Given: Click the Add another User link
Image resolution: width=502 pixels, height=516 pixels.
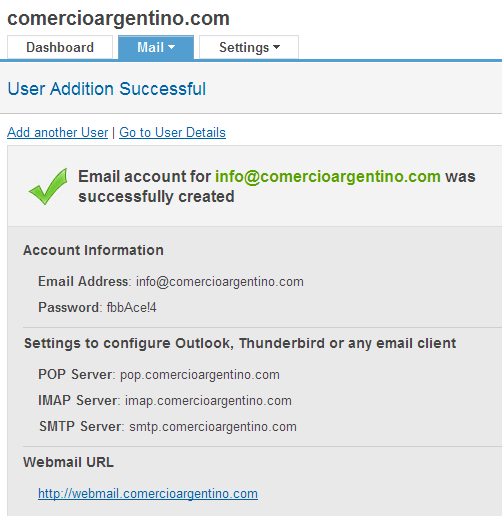Looking at the screenshot, I should [58, 133].
